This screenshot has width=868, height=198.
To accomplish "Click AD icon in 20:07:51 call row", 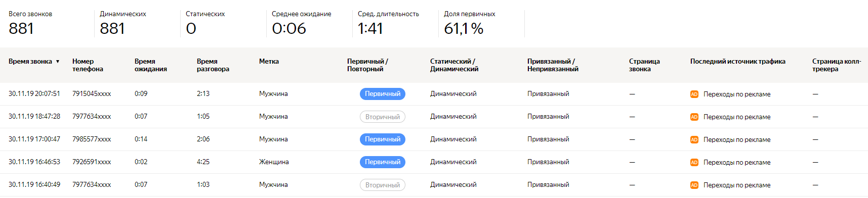I will click(x=694, y=94).
